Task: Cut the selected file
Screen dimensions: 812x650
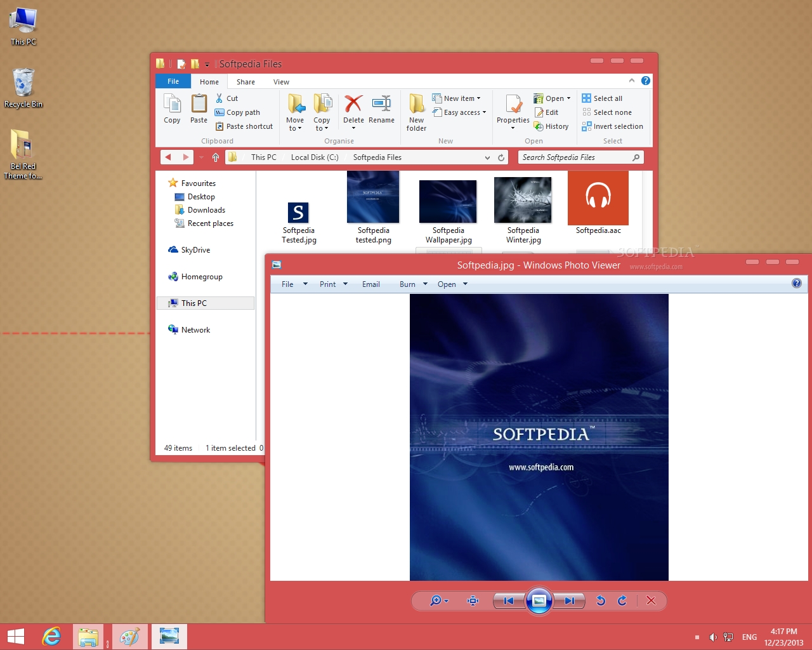Action: pyautogui.click(x=226, y=98)
